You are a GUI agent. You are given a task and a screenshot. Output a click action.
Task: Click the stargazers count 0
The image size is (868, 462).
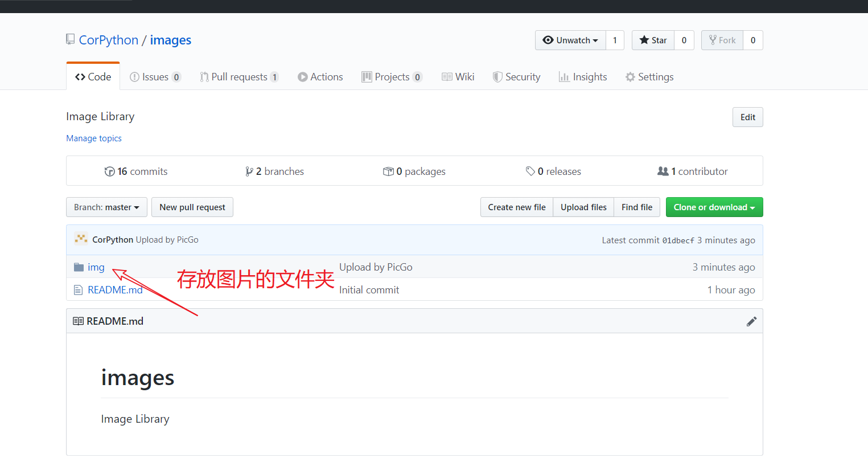(684, 40)
